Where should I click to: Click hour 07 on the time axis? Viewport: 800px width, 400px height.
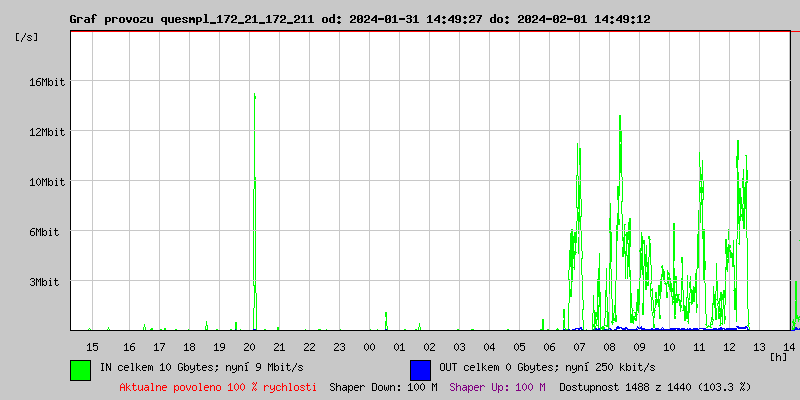579,346
